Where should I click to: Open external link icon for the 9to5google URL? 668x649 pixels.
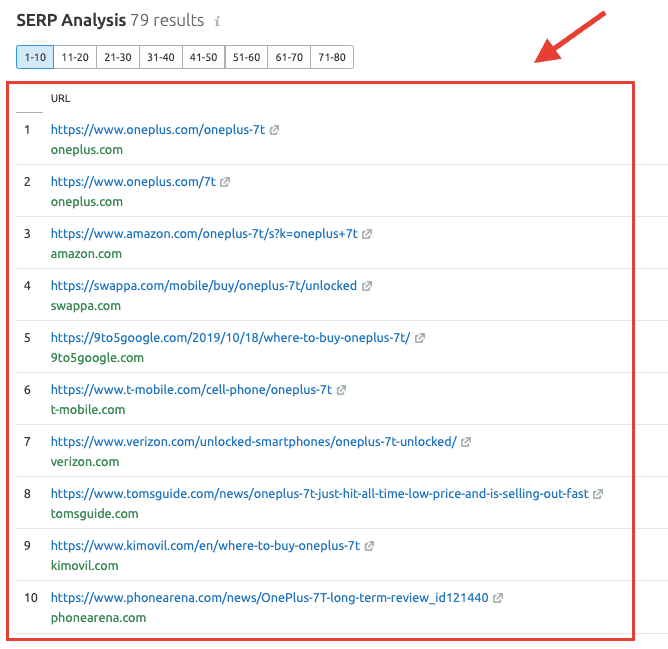pos(420,338)
